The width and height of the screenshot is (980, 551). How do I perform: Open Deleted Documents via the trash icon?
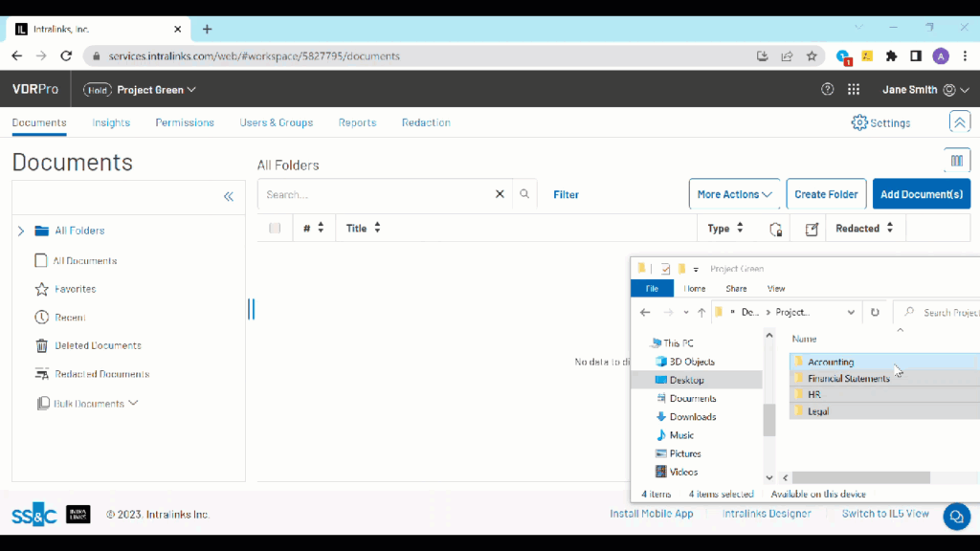[x=40, y=345]
